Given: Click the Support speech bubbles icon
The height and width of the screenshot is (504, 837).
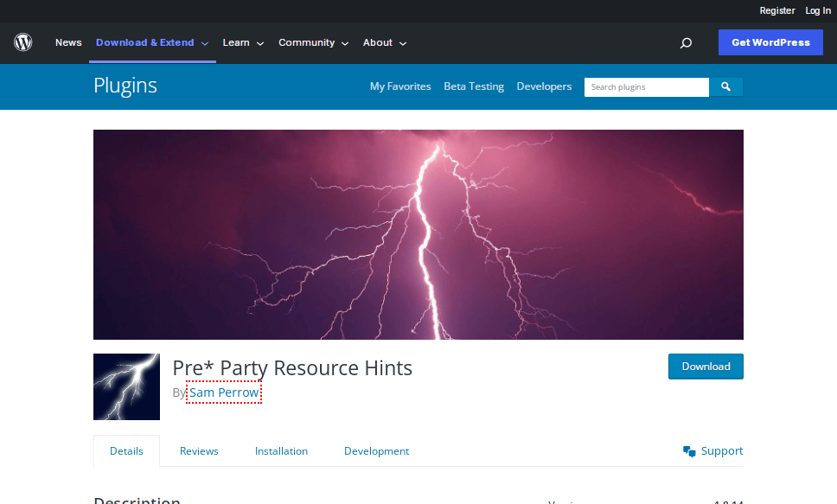Looking at the screenshot, I should point(689,451).
